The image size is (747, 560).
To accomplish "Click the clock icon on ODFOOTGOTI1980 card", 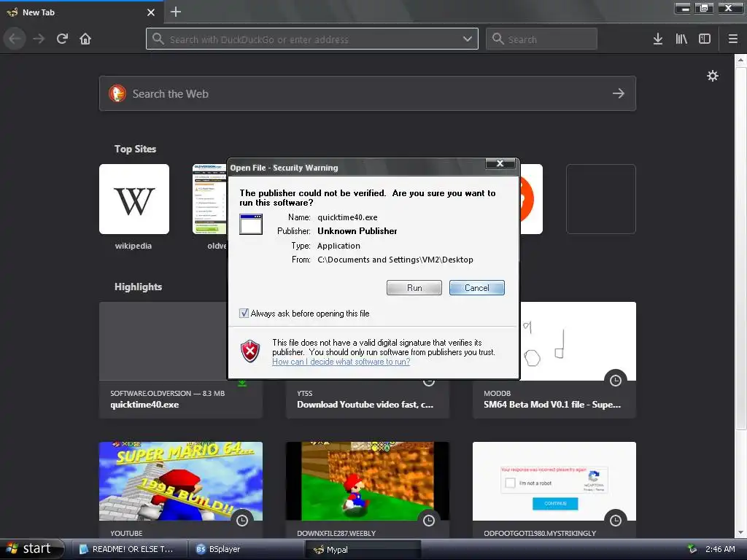I will (616, 521).
